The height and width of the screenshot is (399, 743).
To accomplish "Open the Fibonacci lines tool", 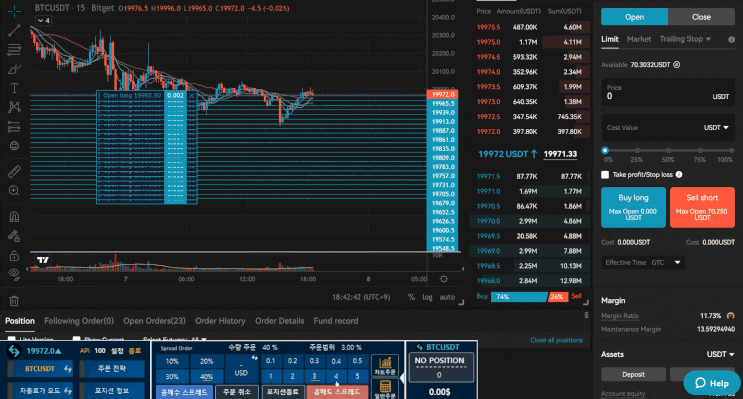I will point(14,49).
